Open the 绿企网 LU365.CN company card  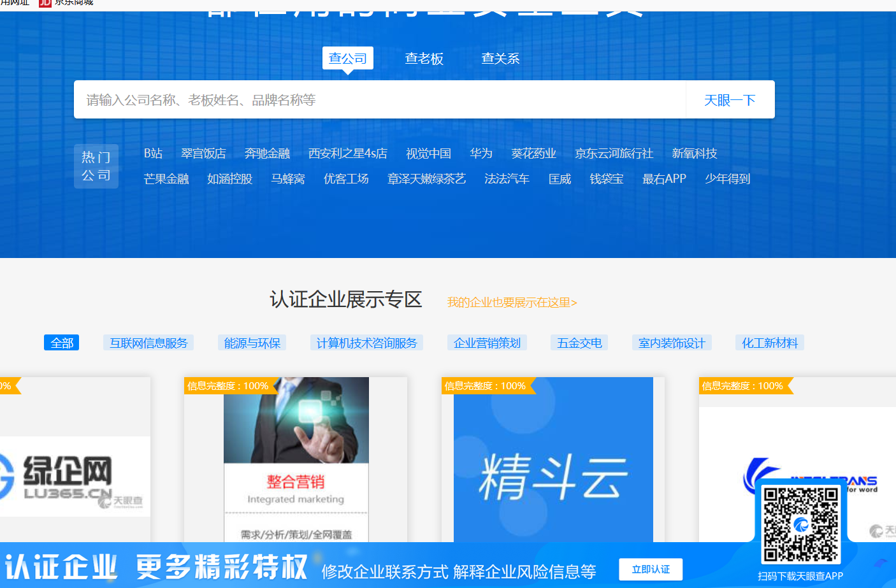pyautogui.click(x=75, y=460)
